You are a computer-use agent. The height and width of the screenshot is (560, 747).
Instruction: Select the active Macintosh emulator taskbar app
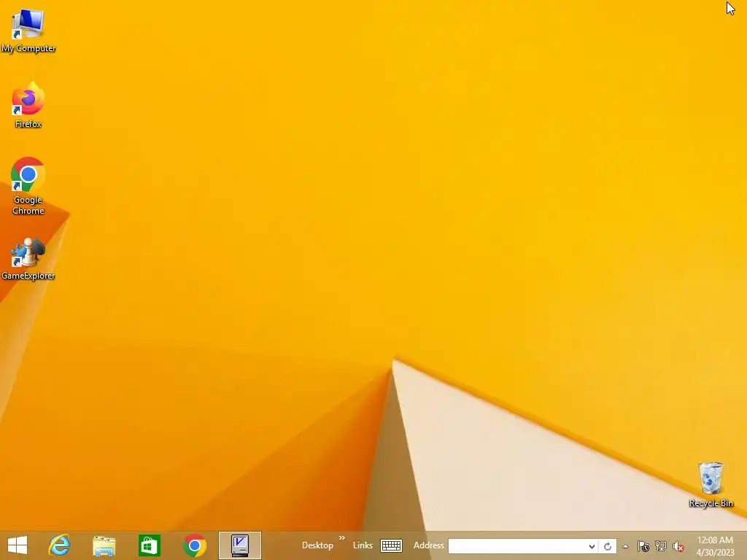tap(239, 545)
